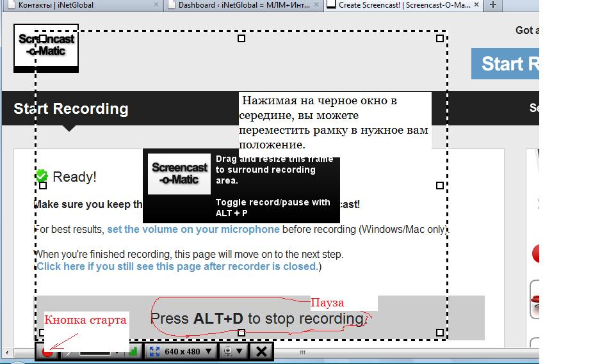Click the bottom-center handle of recording frame
This screenshot has width=593, height=364.
click(x=241, y=333)
